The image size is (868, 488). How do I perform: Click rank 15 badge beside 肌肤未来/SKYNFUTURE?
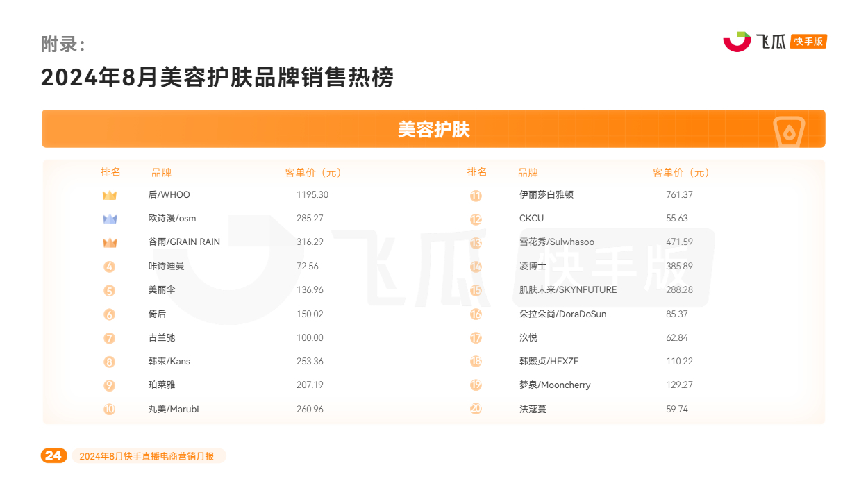476,290
